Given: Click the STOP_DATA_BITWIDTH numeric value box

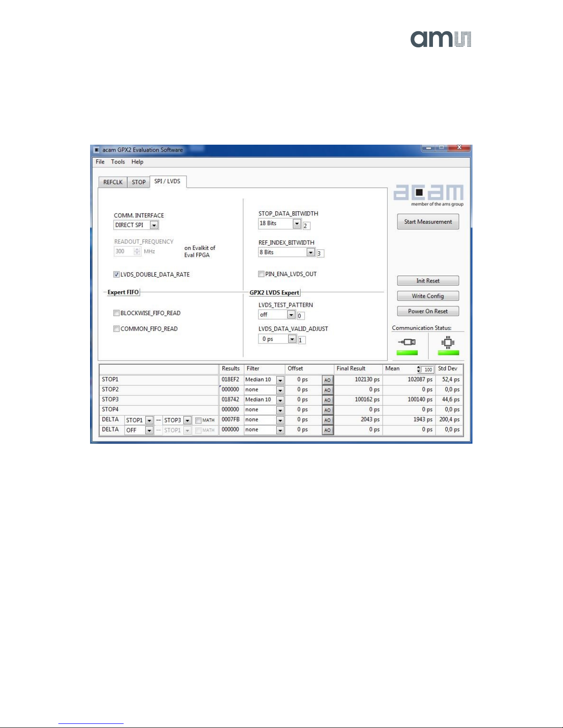Looking at the screenshot, I should click(x=306, y=226).
